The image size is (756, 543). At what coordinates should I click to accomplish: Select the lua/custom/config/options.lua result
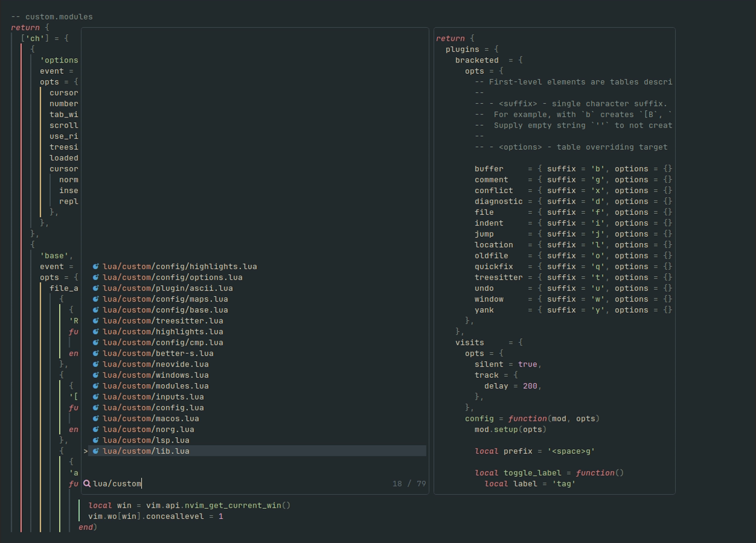(x=172, y=277)
